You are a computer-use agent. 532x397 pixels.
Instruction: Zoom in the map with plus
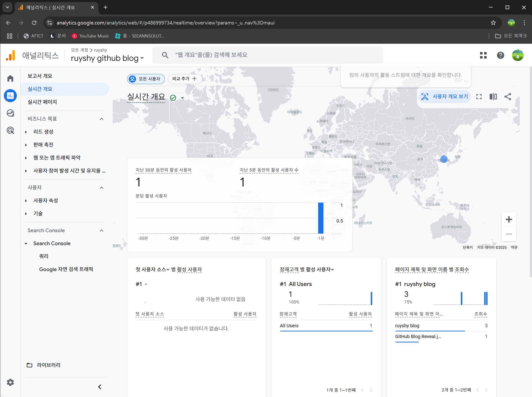click(509, 219)
